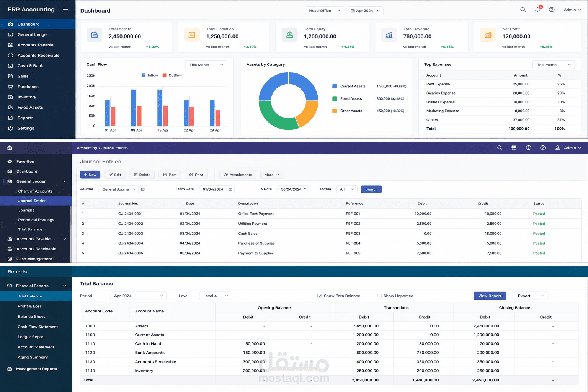Click the Favorites star icon

10,162
